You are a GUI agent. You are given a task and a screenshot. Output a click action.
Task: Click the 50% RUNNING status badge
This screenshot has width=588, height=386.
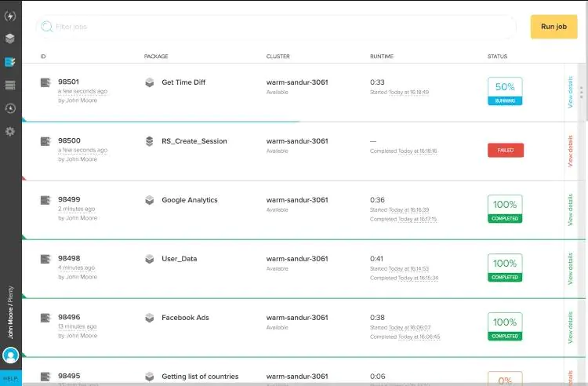pyautogui.click(x=505, y=91)
